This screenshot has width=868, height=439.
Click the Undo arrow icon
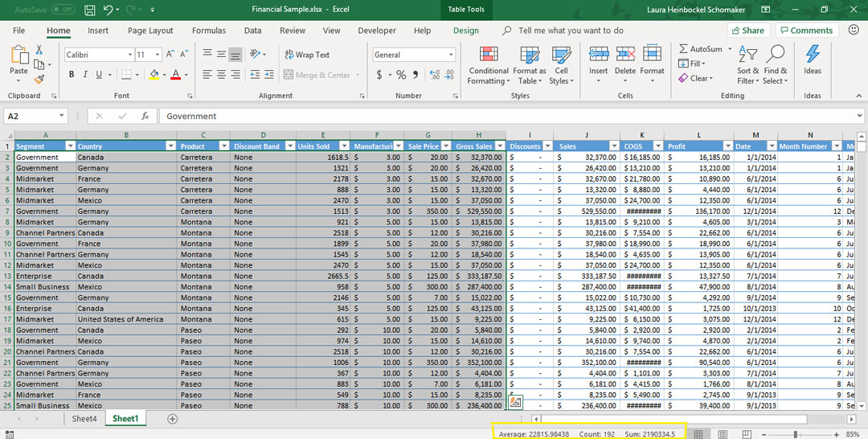point(108,10)
